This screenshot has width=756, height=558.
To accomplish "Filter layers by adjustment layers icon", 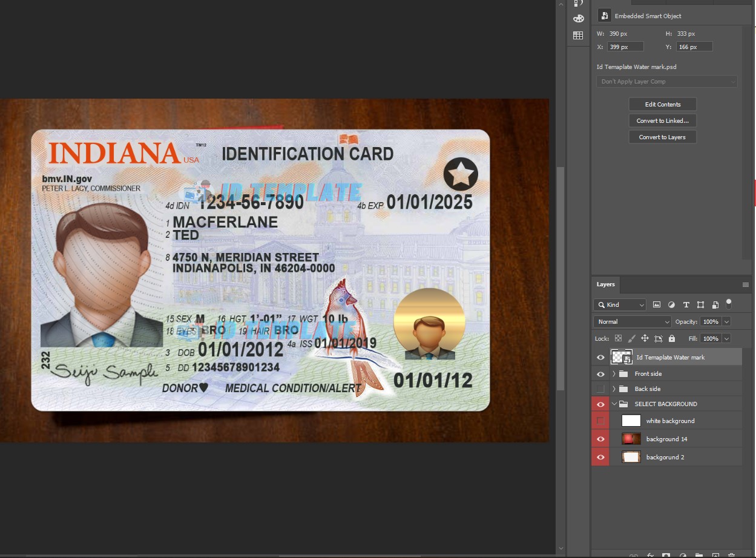I will (x=671, y=305).
